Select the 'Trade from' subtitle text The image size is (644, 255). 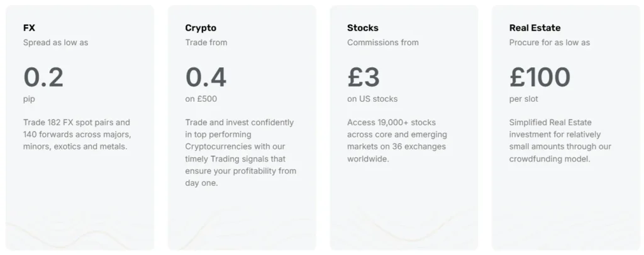206,43
